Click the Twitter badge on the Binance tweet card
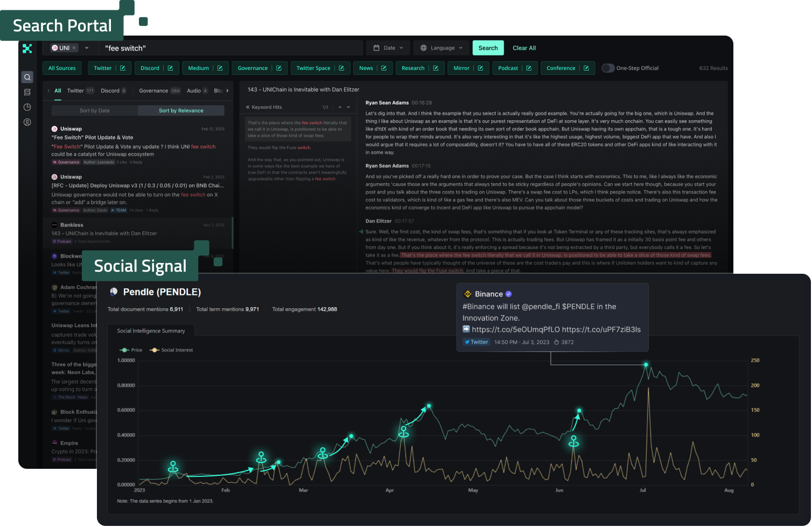The image size is (812, 527). click(x=476, y=342)
